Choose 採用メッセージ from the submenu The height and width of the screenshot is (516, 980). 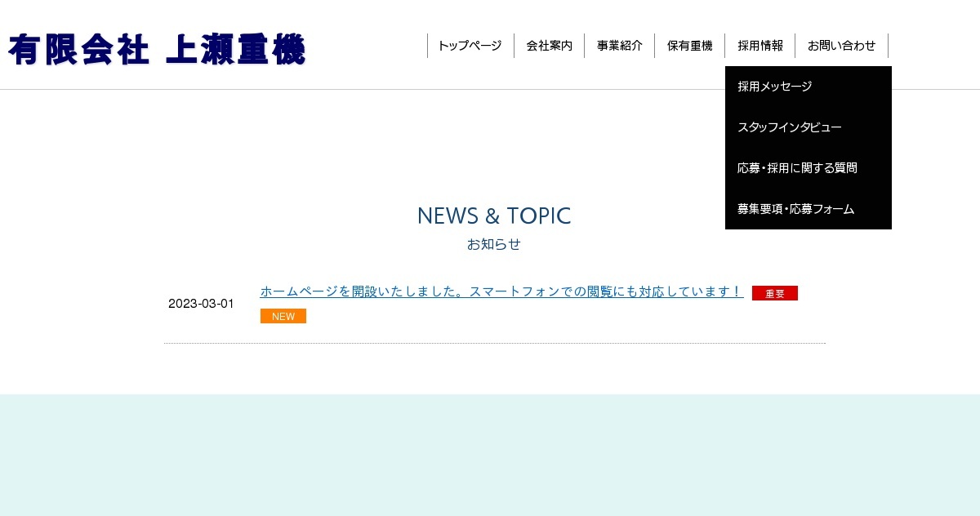click(x=774, y=87)
